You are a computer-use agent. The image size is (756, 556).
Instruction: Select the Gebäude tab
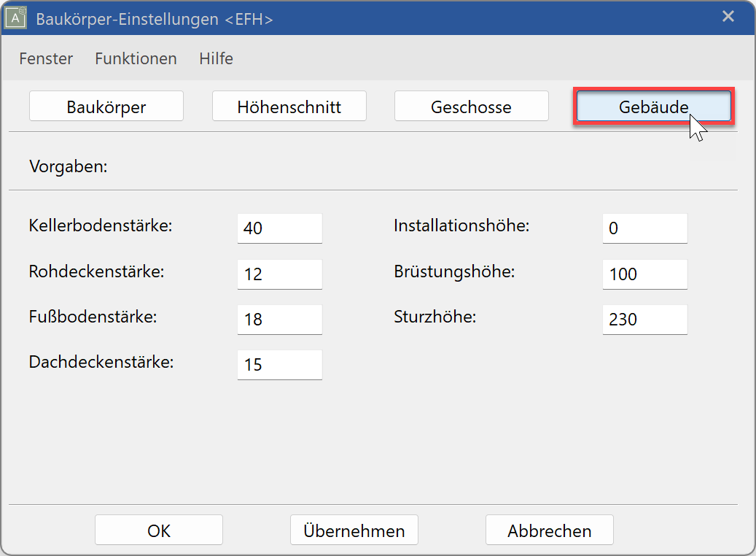(x=653, y=105)
